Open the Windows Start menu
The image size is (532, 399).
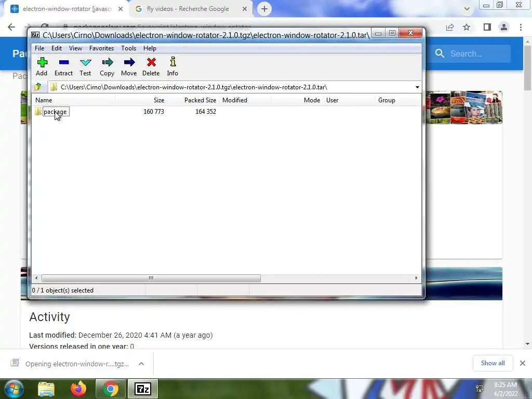pos(13,389)
